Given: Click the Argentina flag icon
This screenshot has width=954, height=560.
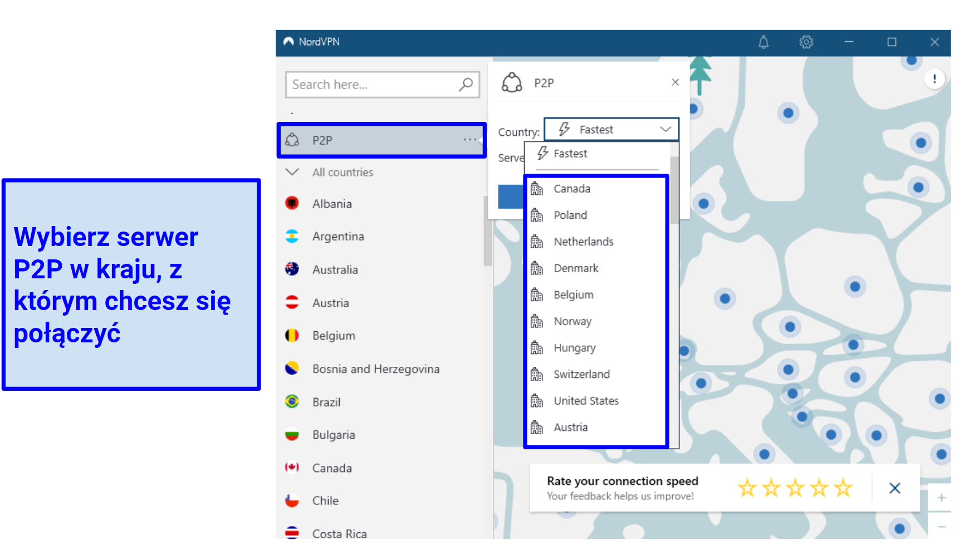Looking at the screenshot, I should pyautogui.click(x=292, y=236).
